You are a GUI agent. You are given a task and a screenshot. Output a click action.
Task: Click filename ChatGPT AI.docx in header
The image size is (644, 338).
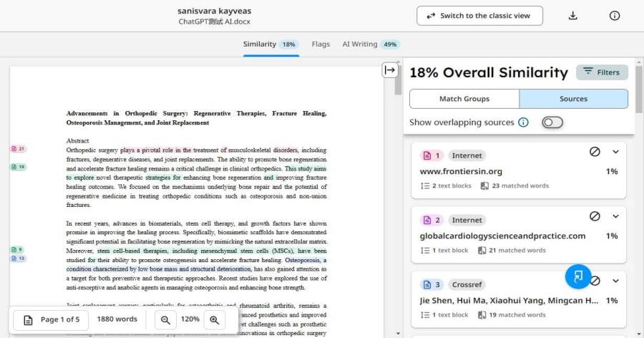click(x=215, y=21)
